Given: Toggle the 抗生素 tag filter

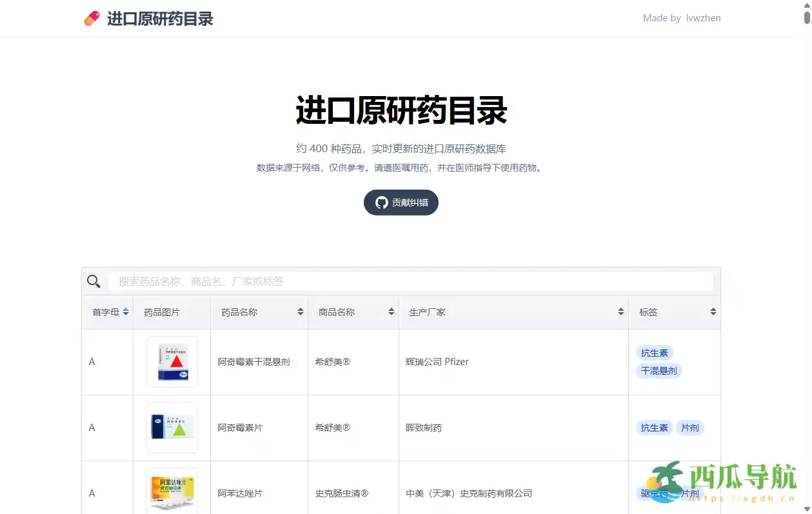Looking at the screenshot, I should (654, 352).
